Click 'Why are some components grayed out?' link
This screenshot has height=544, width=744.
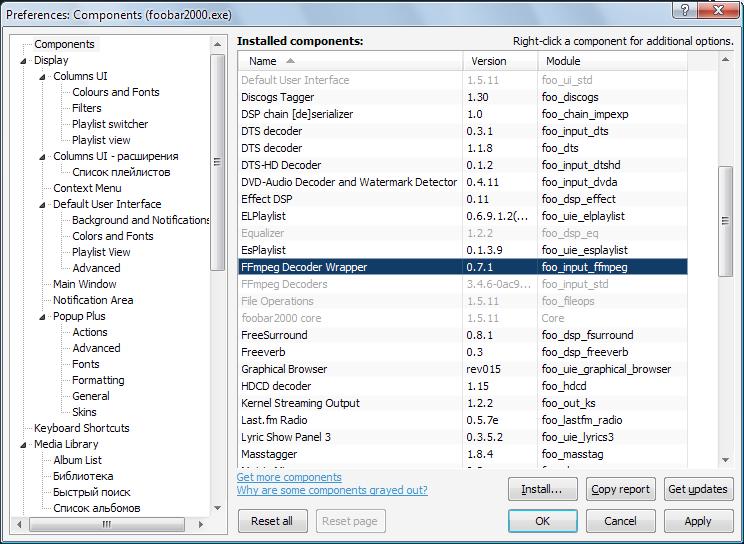click(x=332, y=490)
